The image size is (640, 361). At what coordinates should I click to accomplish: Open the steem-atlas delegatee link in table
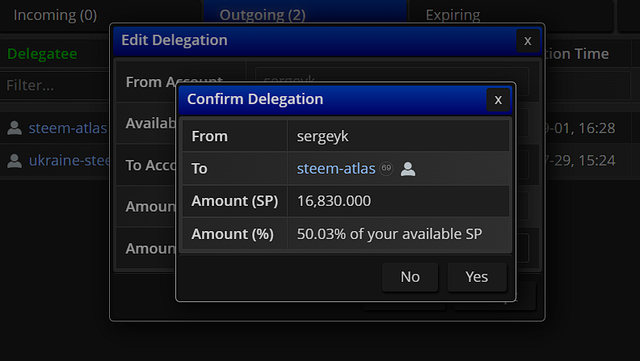pyautogui.click(x=68, y=128)
